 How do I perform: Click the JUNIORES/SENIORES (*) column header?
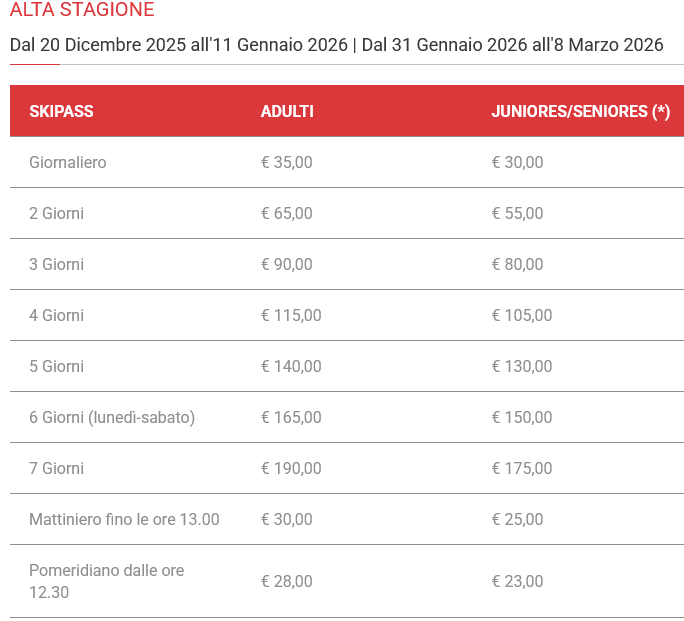pyautogui.click(x=580, y=111)
